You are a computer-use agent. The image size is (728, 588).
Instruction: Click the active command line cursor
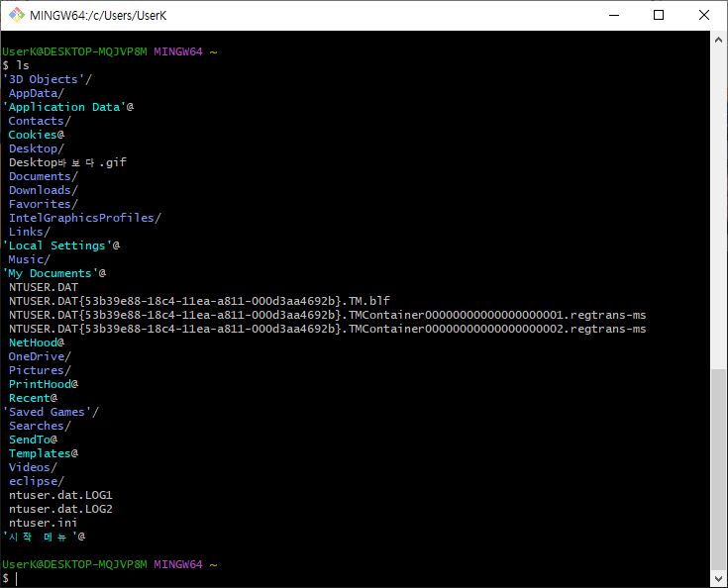pyautogui.click(x=16, y=579)
